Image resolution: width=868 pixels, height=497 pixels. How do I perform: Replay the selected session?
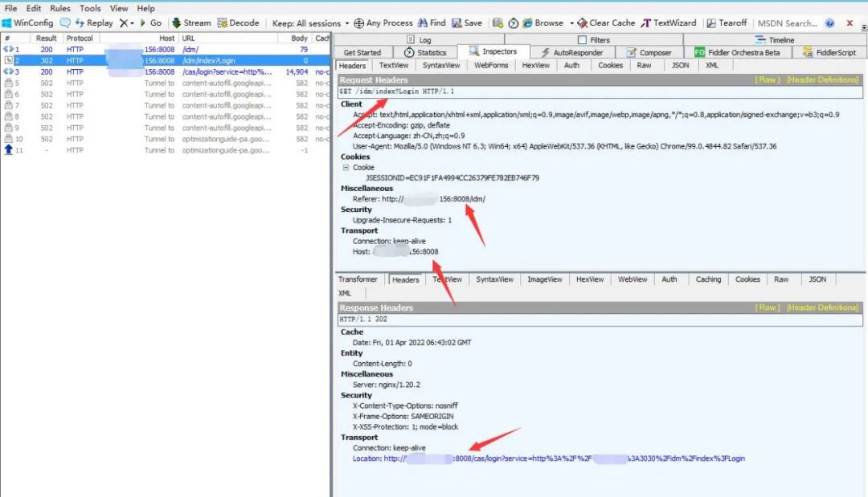pos(93,22)
